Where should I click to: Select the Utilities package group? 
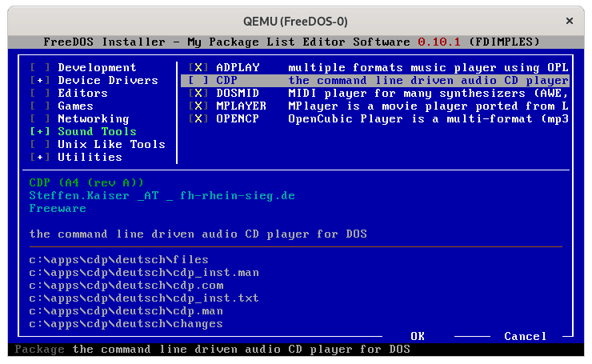click(90, 158)
